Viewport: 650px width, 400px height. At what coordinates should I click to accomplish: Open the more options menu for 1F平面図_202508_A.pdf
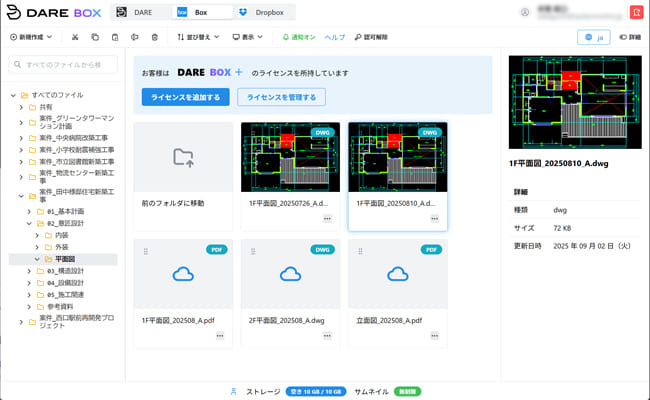pyautogui.click(x=219, y=336)
